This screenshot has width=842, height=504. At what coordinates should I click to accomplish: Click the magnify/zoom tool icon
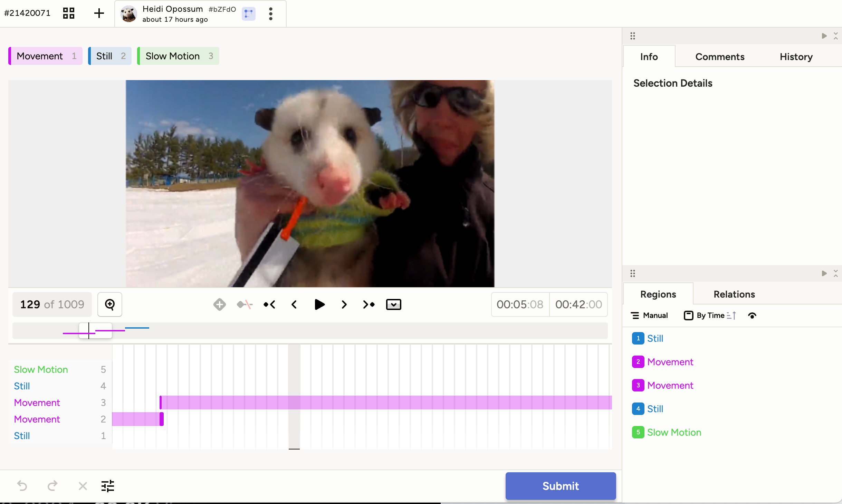110,304
